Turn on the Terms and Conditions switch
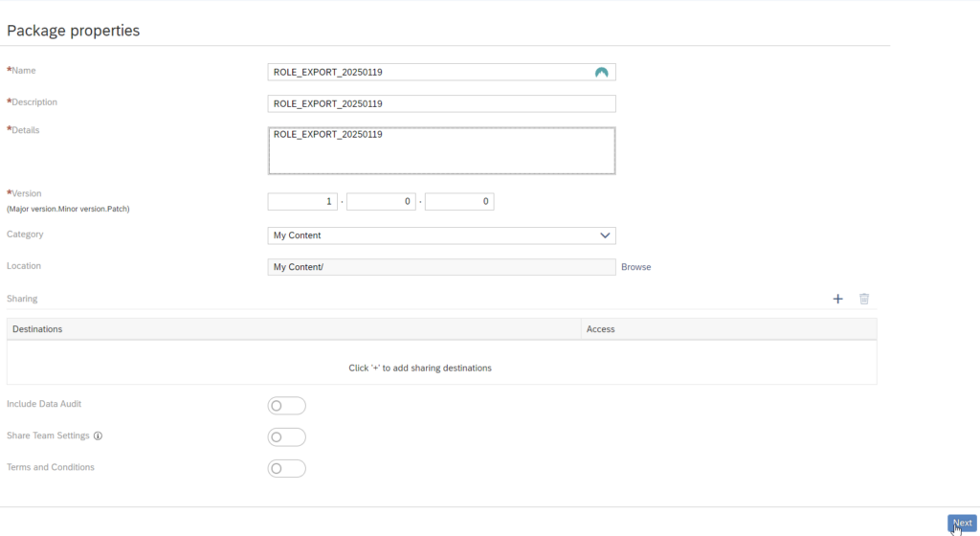 [286, 468]
